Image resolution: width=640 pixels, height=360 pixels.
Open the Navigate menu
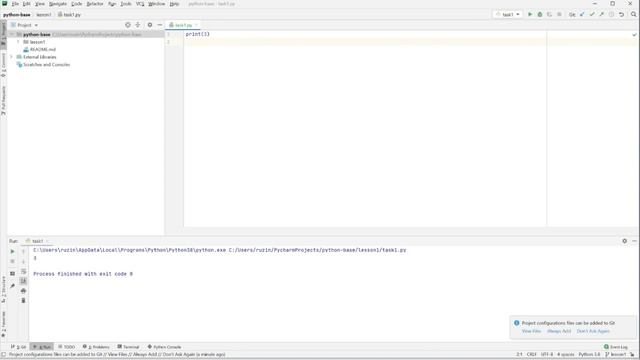(x=58, y=4)
